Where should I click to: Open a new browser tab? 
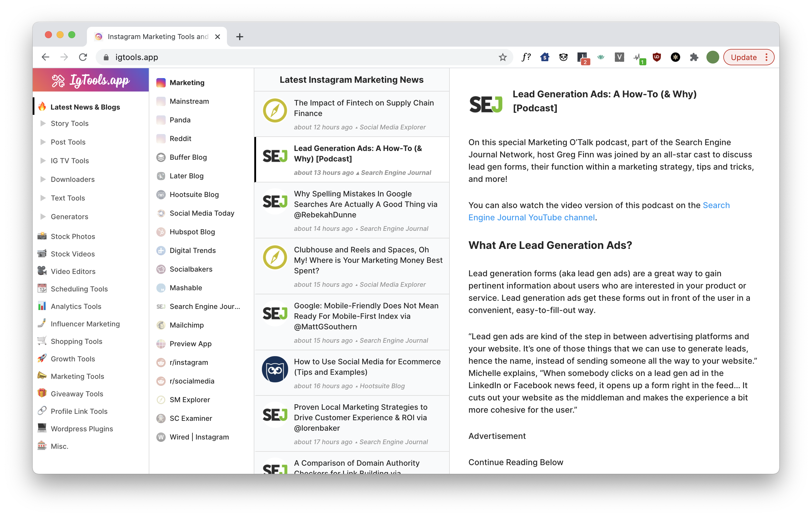[x=239, y=36]
